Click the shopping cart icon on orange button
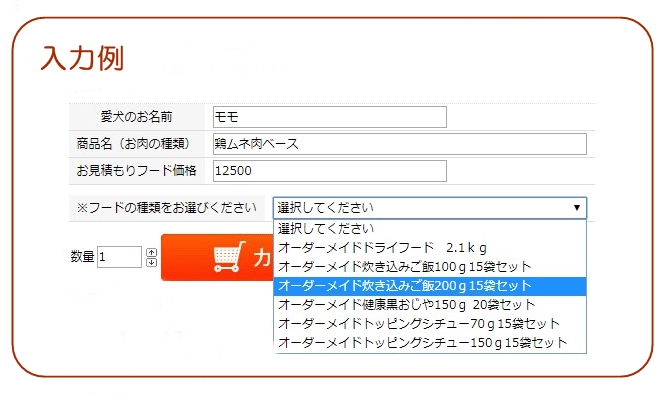Image resolution: width=670 pixels, height=397 pixels. click(x=229, y=256)
